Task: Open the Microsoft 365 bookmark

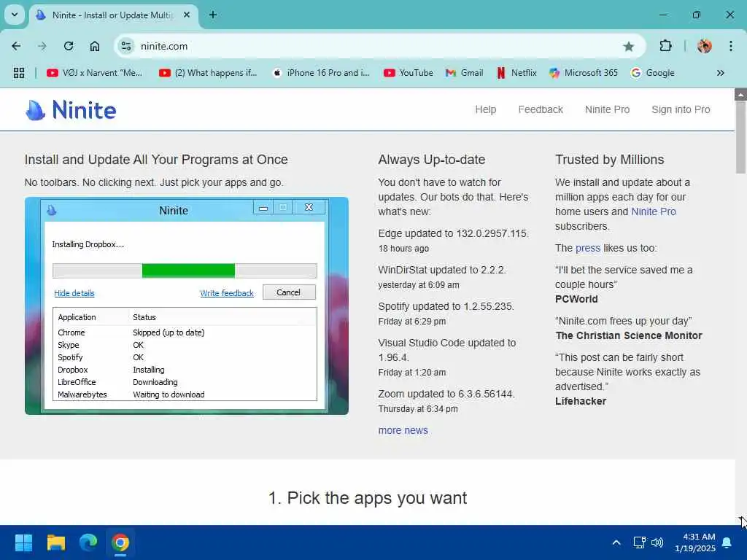Action: coord(583,73)
